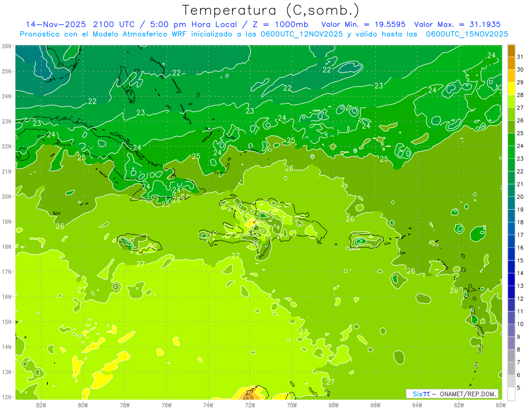Screen dimensions: 532x411
Task: Click the 70W longitude axis label
Action: pyautogui.click(x=292, y=405)
